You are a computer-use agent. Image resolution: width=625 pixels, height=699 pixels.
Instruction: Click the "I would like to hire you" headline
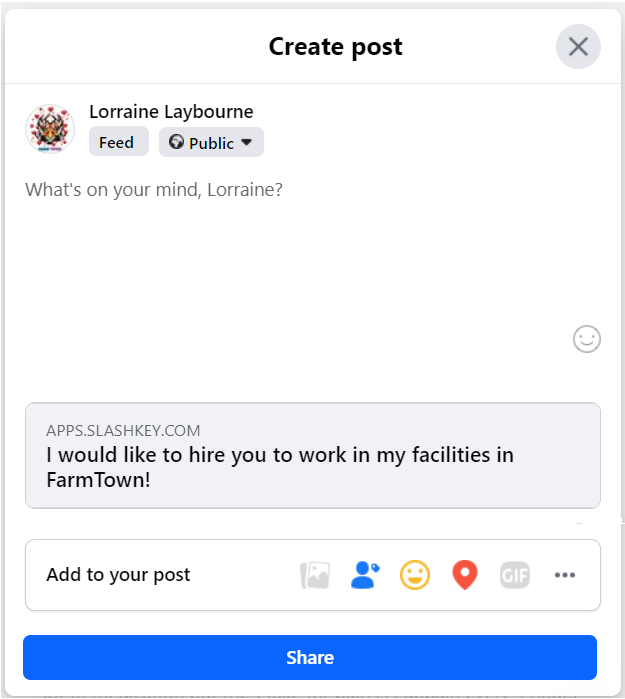click(x=280, y=467)
